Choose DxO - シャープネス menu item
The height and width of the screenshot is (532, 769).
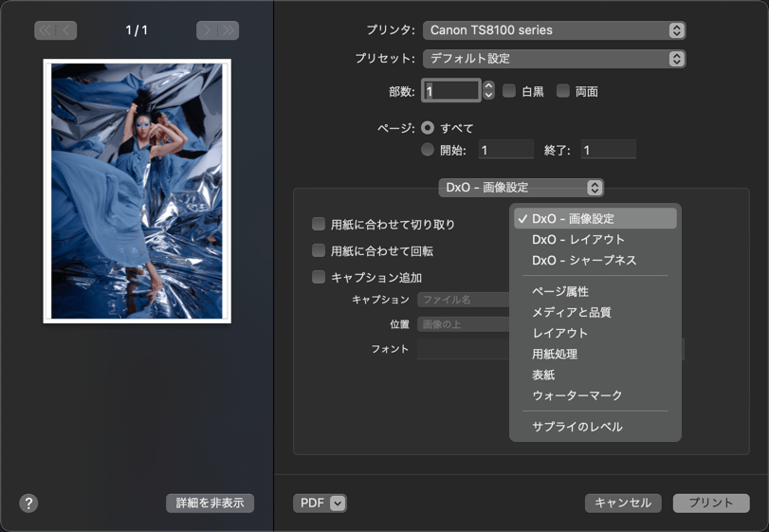[595, 260]
